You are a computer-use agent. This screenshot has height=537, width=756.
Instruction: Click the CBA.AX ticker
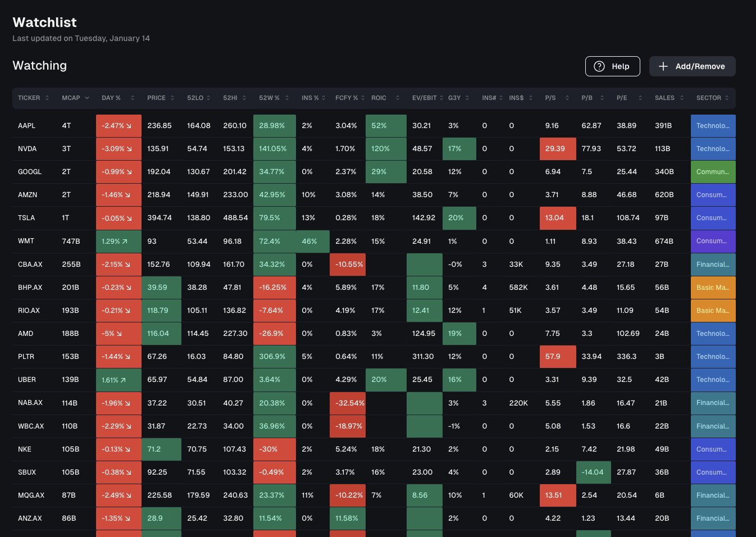(30, 264)
